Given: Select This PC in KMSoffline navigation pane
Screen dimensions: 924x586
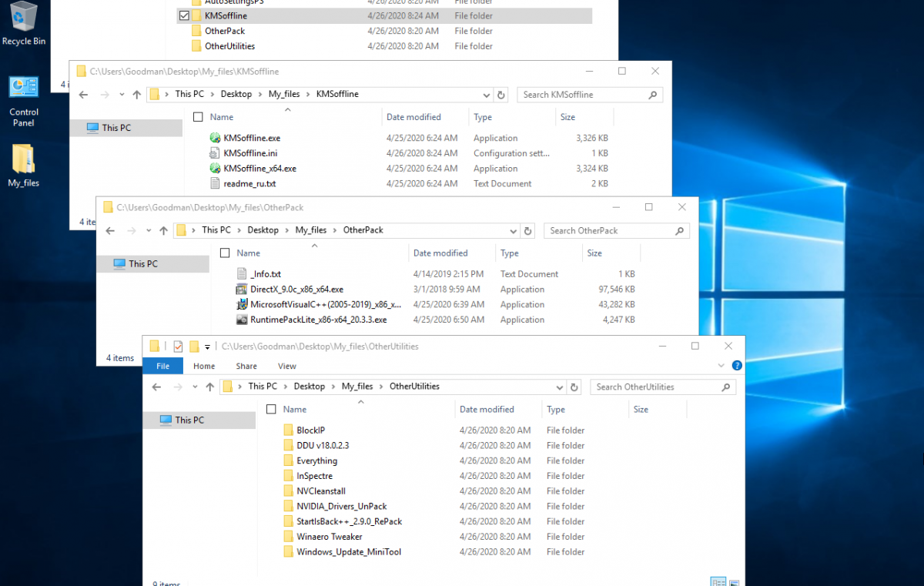Looking at the screenshot, I should tap(126, 128).
